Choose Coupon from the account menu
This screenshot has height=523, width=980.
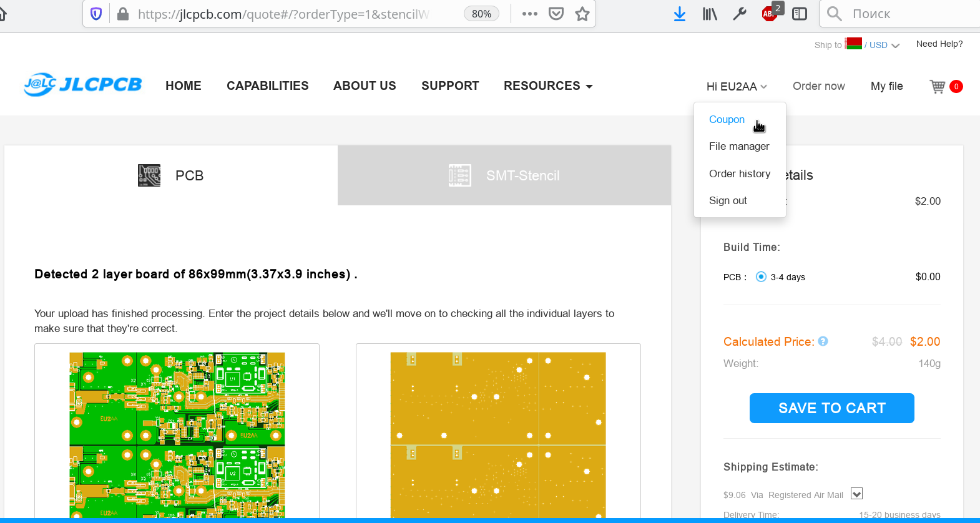click(727, 119)
